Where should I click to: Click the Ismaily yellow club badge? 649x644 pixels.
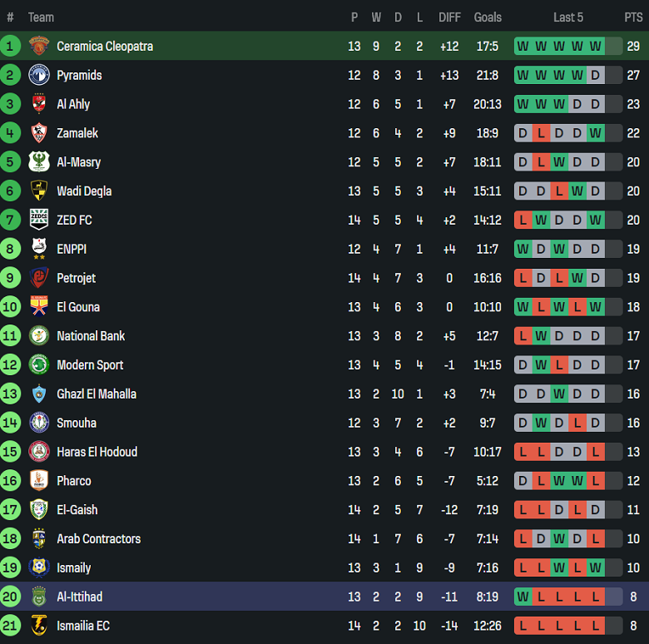point(39,567)
